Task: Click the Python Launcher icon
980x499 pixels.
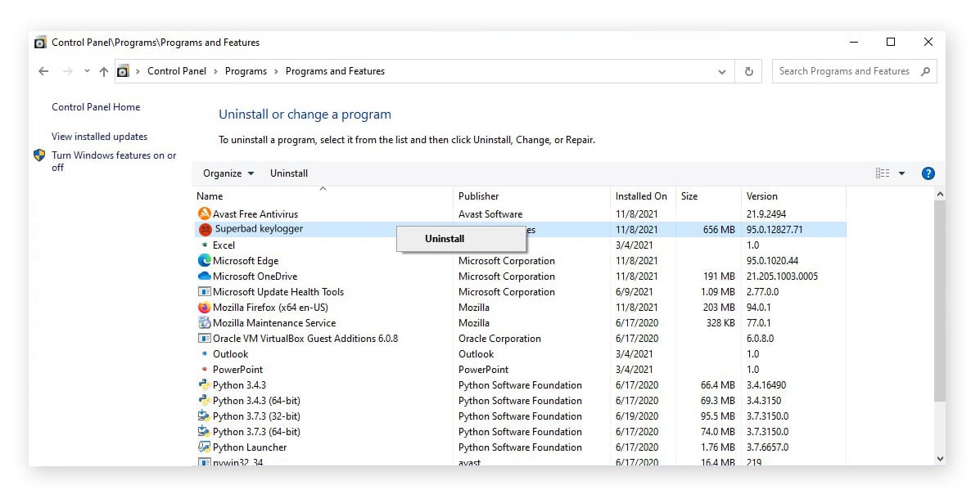Action: click(204, 447)
